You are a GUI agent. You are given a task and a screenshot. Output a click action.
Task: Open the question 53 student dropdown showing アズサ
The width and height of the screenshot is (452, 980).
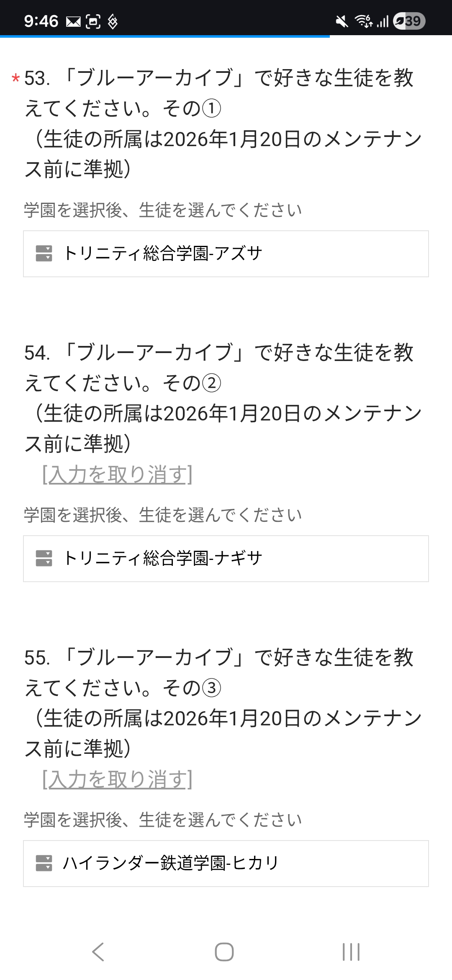point(226,254)
